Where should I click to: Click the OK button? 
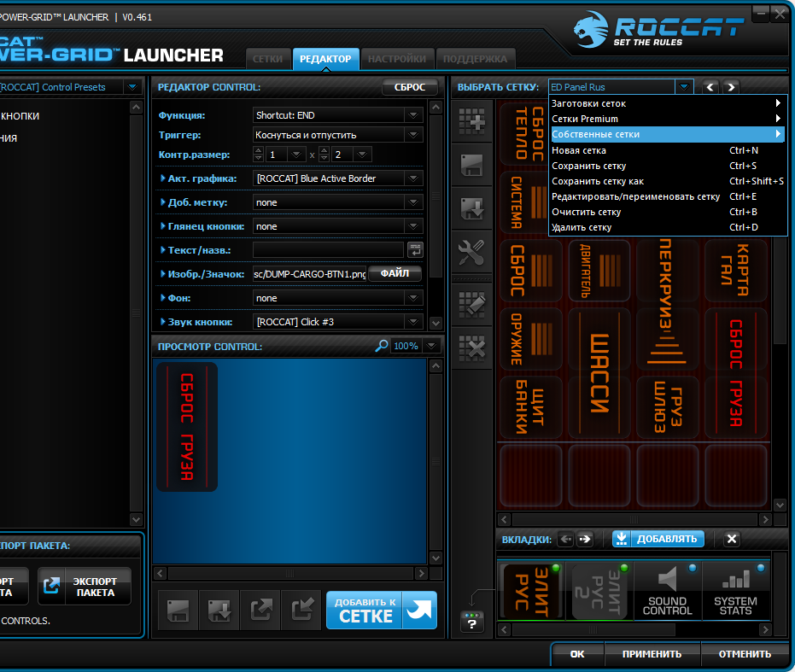coord(577,654)
